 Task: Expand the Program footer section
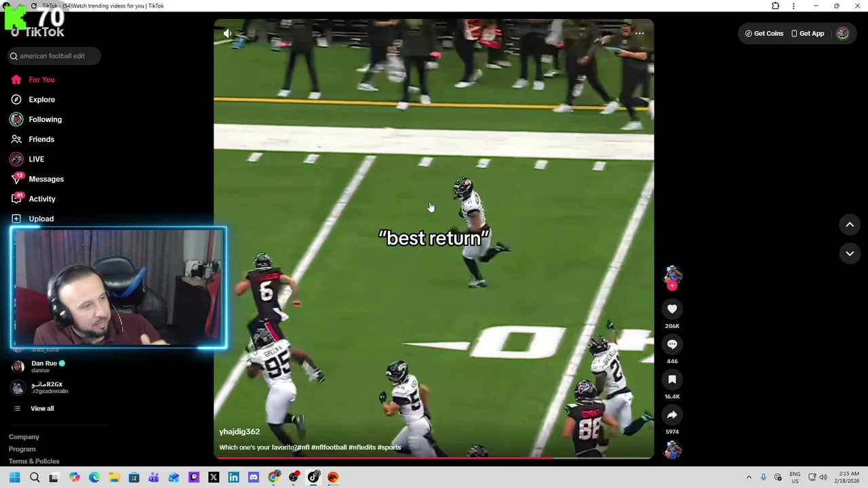pyautogui.click(x=22, y=449)
